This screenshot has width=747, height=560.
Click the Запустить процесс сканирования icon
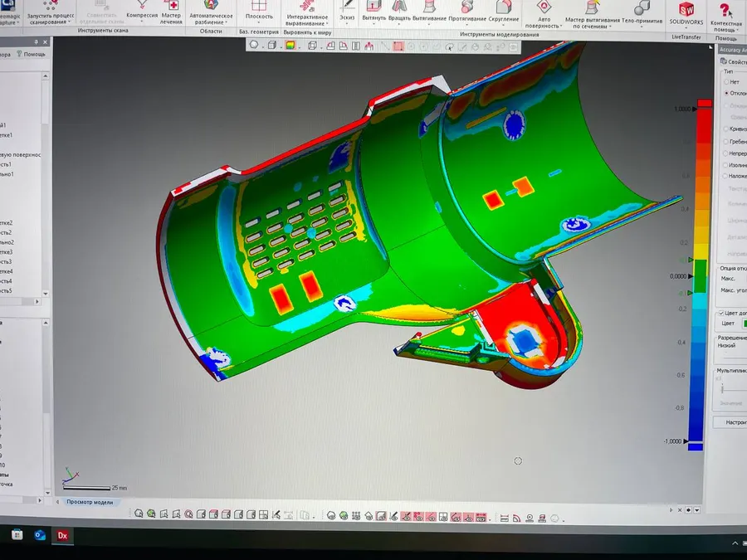(x=50, y=5)
